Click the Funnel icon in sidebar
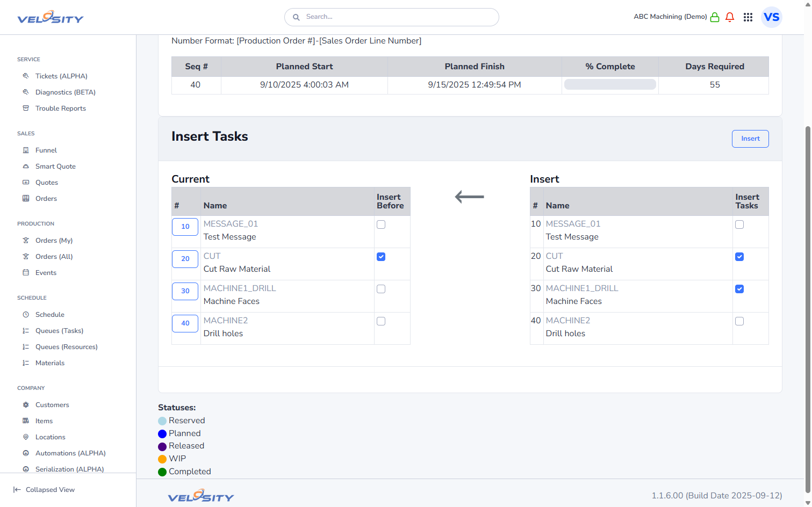Viewport: 812px width, 507px height. pyautogui.click(x=26, y=150)
